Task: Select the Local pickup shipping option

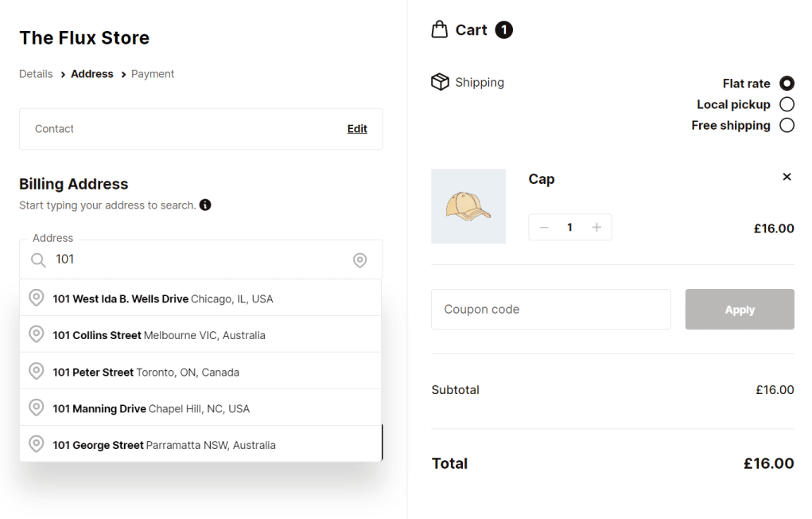Action: point(786,103)
